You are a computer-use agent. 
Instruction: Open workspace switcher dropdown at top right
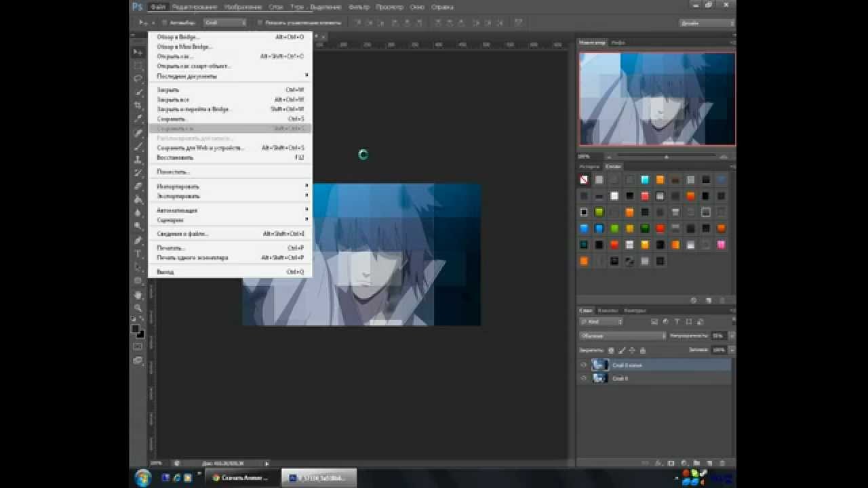pyautogui.click(x=707, y=23)
